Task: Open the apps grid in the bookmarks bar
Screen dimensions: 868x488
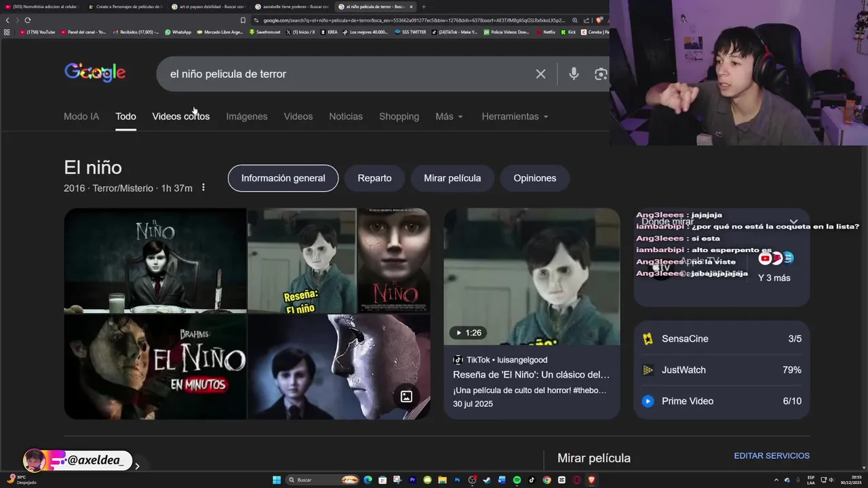Action: 7,32
